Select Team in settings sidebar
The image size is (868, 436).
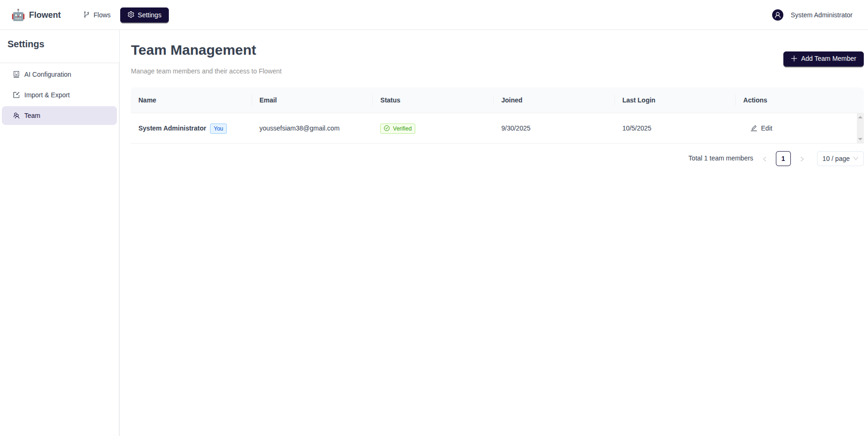[x=32, y=116]
